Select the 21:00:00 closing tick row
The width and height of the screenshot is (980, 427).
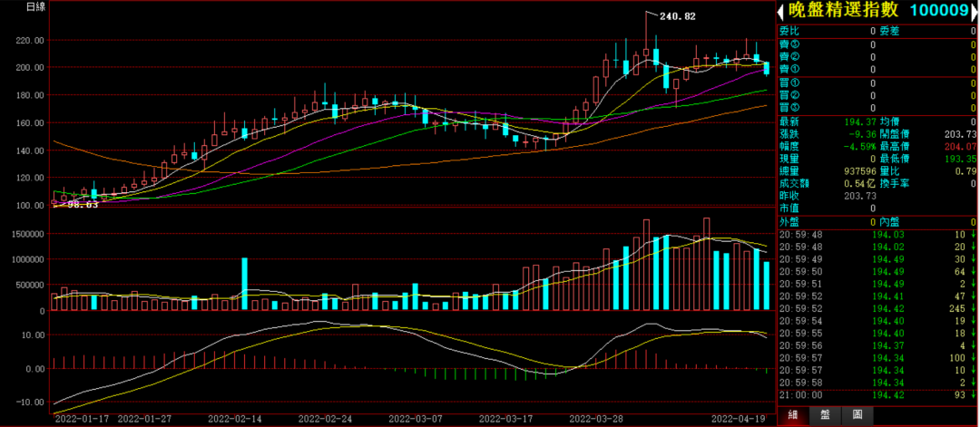click(x=877, y=395)
